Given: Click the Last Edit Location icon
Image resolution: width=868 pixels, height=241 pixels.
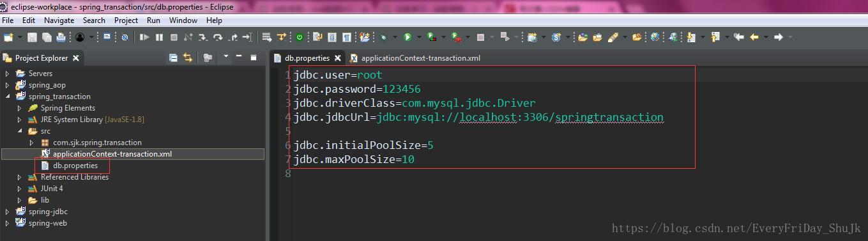Looking at the screenshot, I should (739, 37).
